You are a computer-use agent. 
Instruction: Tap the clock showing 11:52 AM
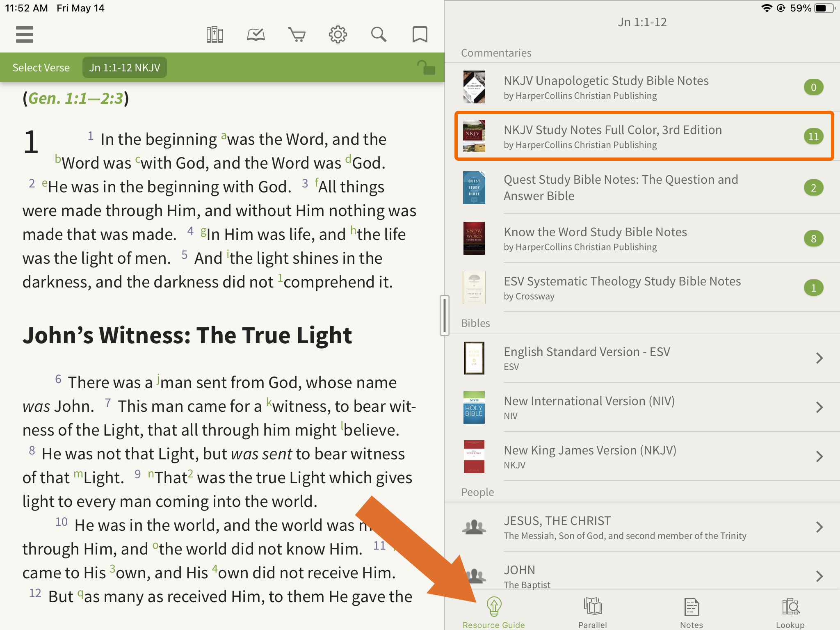pyautogui.click(x=27, y=8)
